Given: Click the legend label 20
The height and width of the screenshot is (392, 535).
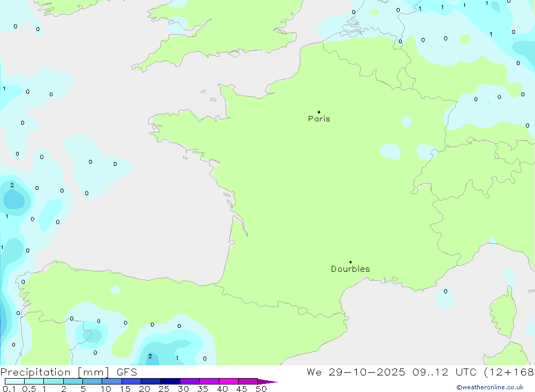Looking at the screenshot, I should point(144,389).
